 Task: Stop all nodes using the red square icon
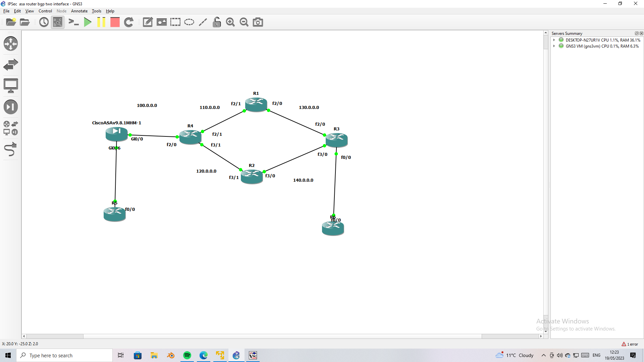point(115,22)
